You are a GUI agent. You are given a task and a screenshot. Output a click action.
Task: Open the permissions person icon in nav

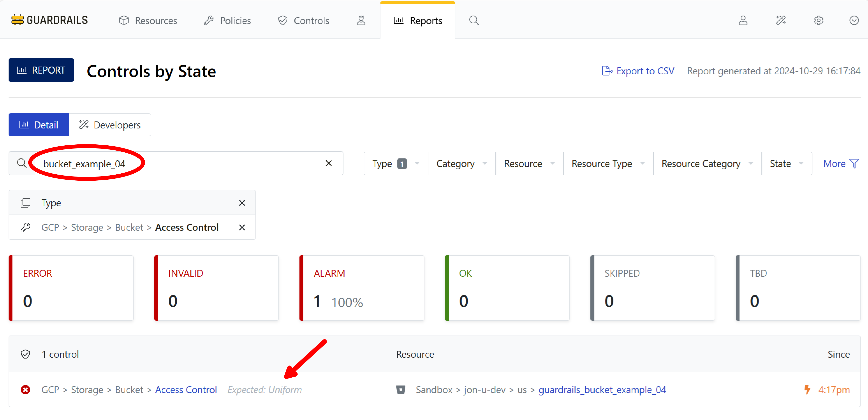tap(361, 21)
